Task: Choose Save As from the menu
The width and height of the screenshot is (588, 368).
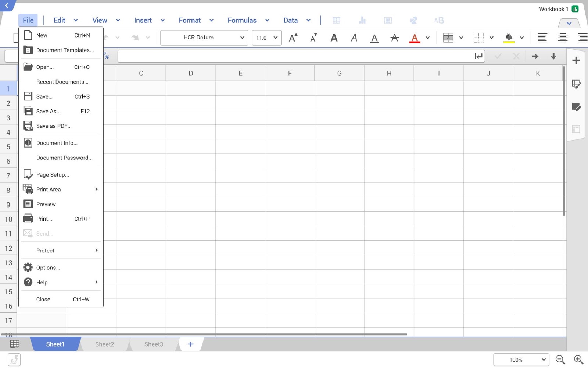Action: coord(61,111)
